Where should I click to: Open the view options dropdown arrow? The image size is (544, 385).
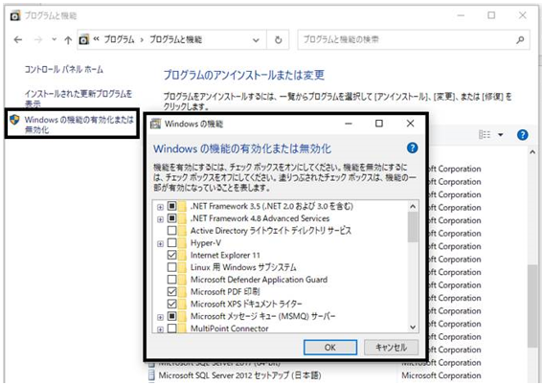(x=500, y=135)
